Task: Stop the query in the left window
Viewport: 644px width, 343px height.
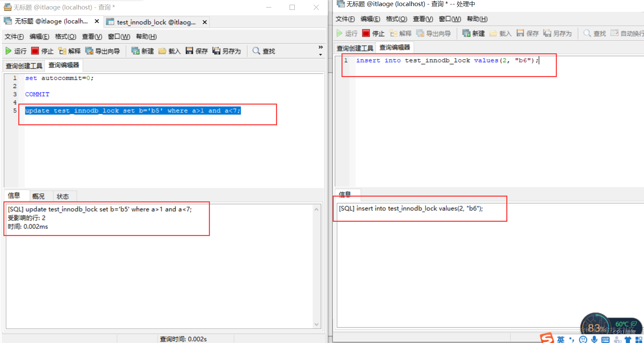Action: coord(42,51)
